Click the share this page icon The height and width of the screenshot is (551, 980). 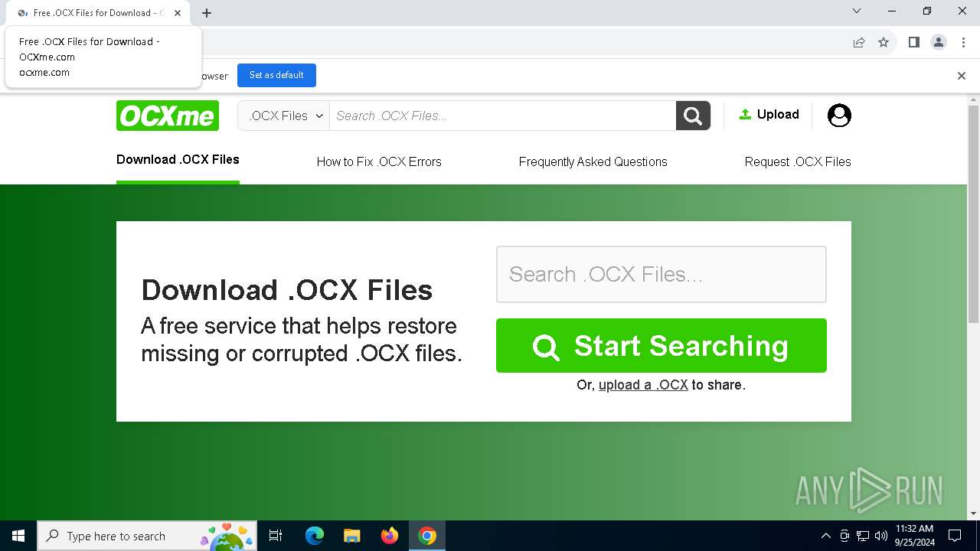pyautogui.click(x=859, y=42)
